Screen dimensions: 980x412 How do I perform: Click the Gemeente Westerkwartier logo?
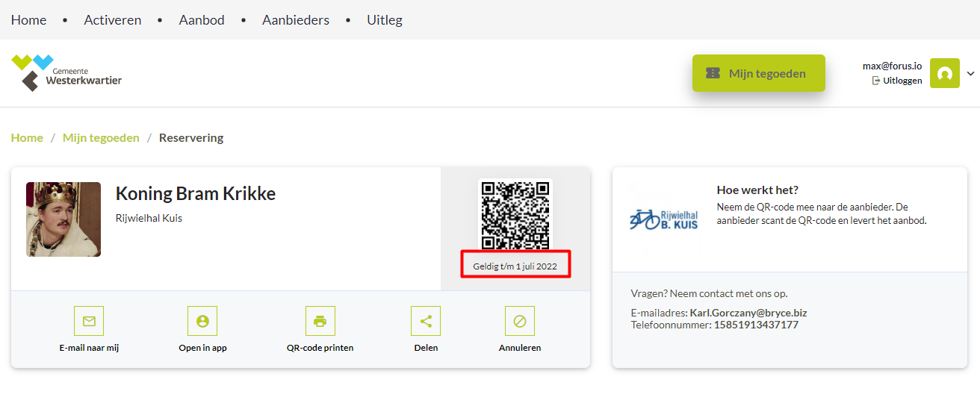[x=66, y=73]
